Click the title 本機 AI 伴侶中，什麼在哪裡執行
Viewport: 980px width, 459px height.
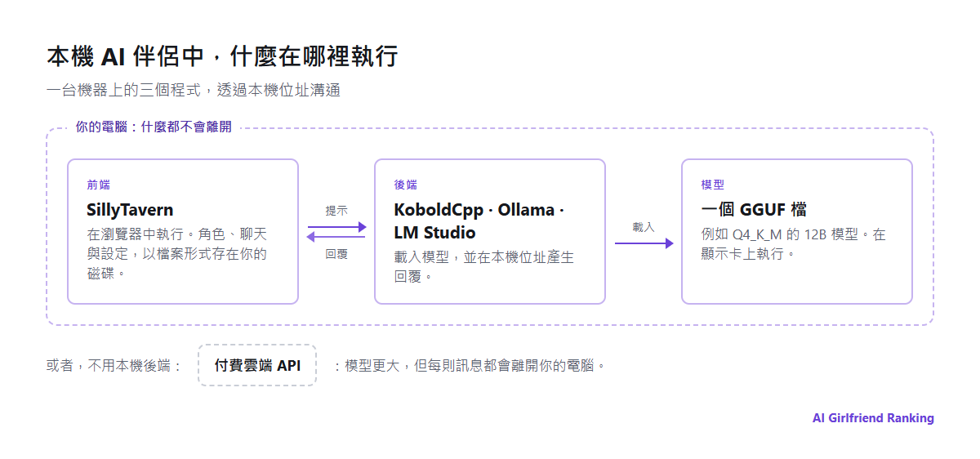pyautogui.click(x=222, y=56)
